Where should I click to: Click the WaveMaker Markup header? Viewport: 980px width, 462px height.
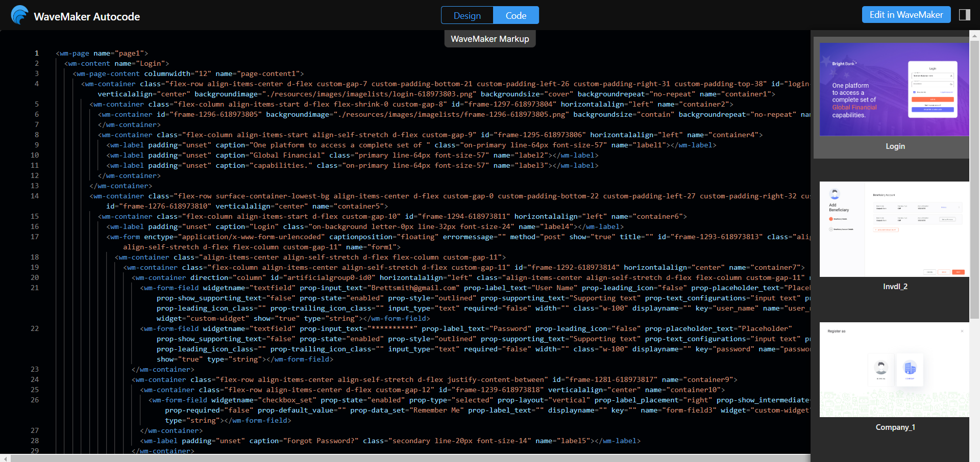(489, 38)
